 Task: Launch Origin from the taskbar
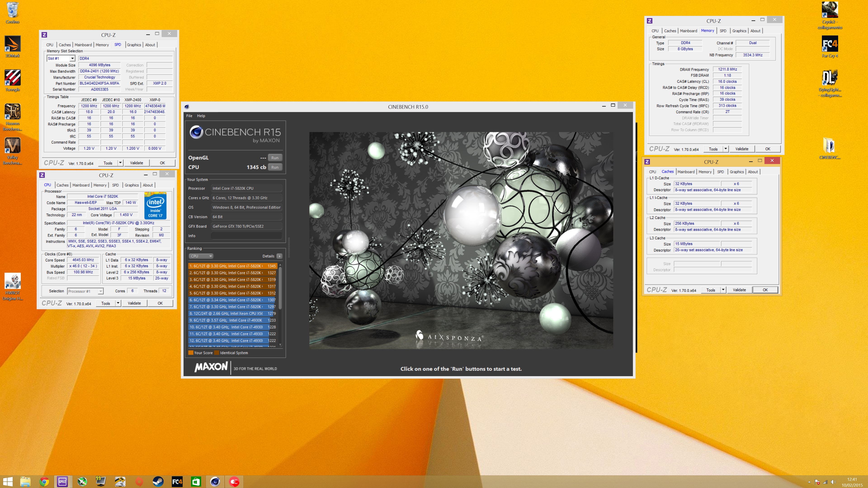coord(139,482)
